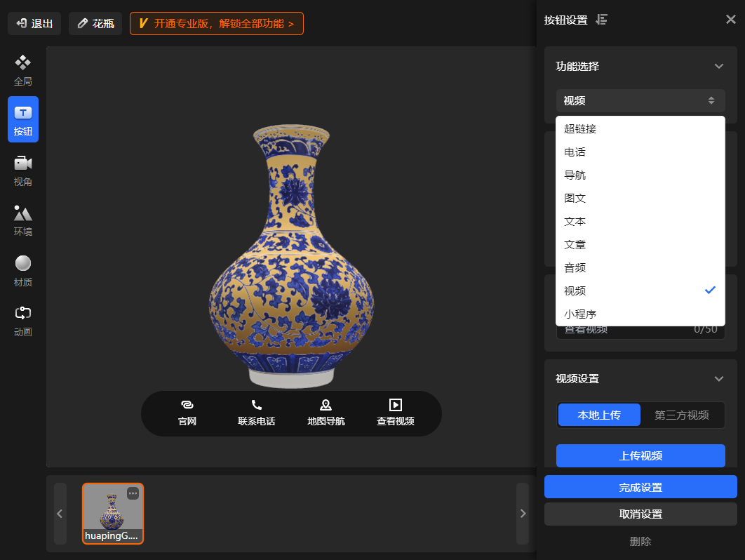
Task: Open the 全局 global settings panel
Action: [x=23, y=70]
